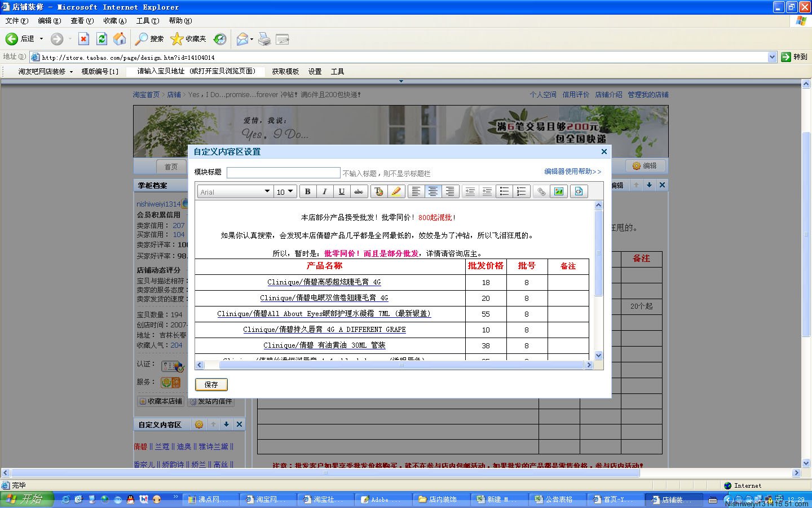Click the module title input field
The width and height of the screenshot is (812, 508).
283,172
